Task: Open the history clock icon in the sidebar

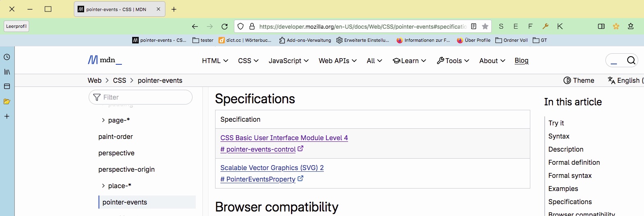Action: tap(7, 57)
